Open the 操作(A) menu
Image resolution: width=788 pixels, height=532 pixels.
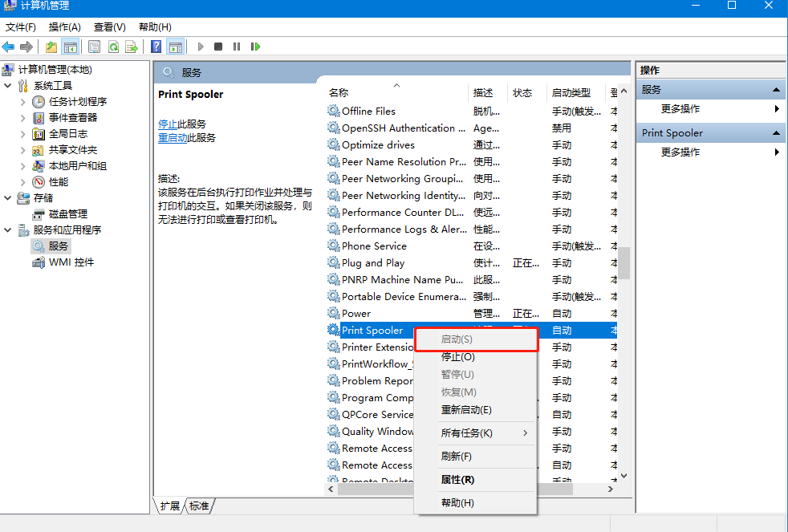coord(64,27)
